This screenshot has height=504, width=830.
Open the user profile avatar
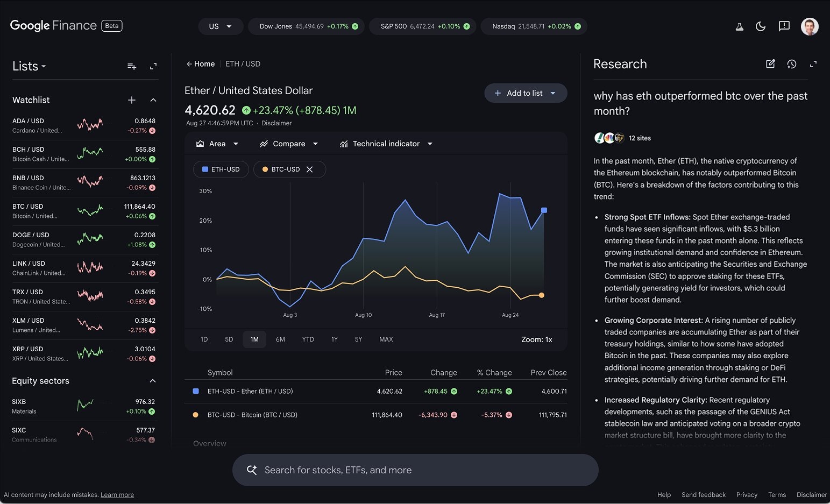coord(810,26)
